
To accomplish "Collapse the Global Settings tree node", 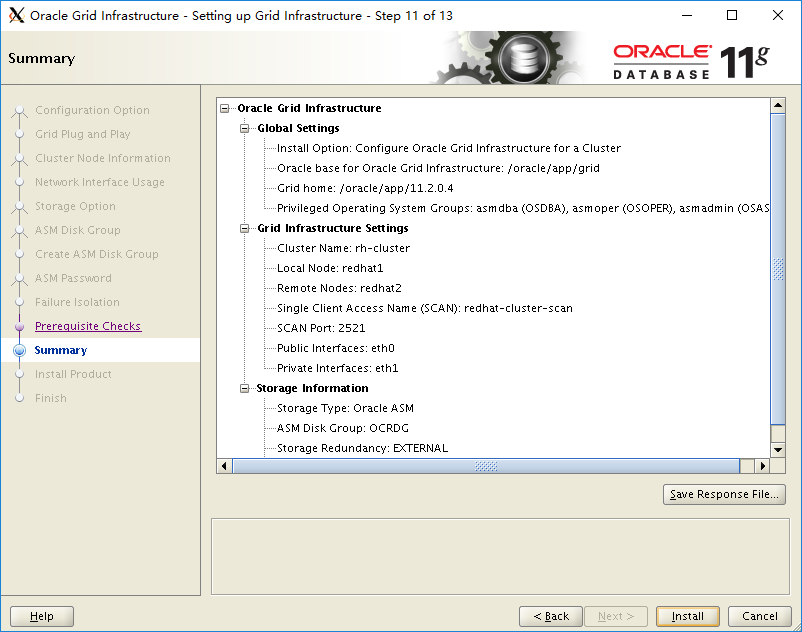I will (244, 128).
